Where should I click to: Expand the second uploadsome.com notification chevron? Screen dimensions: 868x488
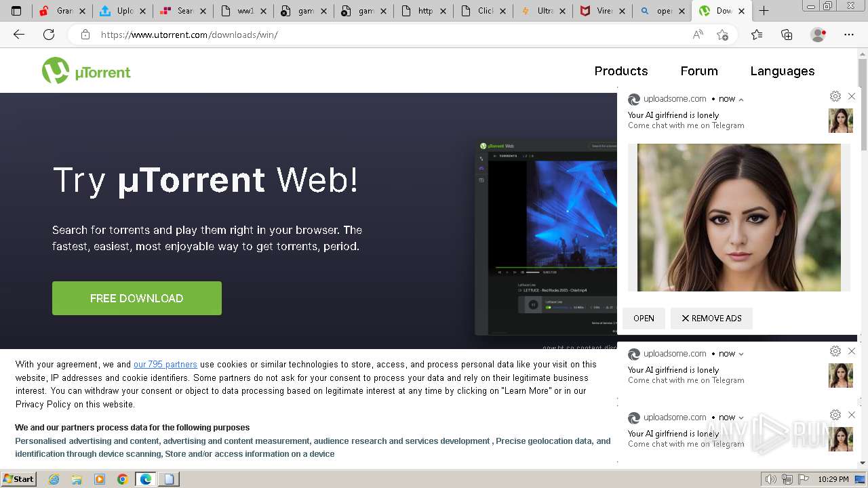pyautogui.click(x=741, y=354)
